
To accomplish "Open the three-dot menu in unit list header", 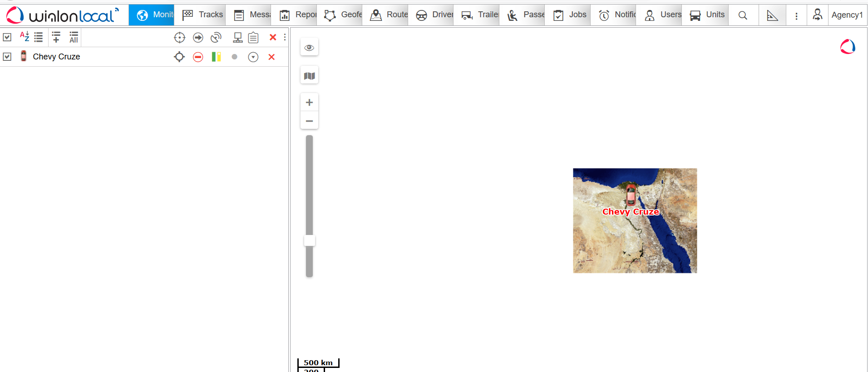I will pyautogui.click(x=285, y=37).
